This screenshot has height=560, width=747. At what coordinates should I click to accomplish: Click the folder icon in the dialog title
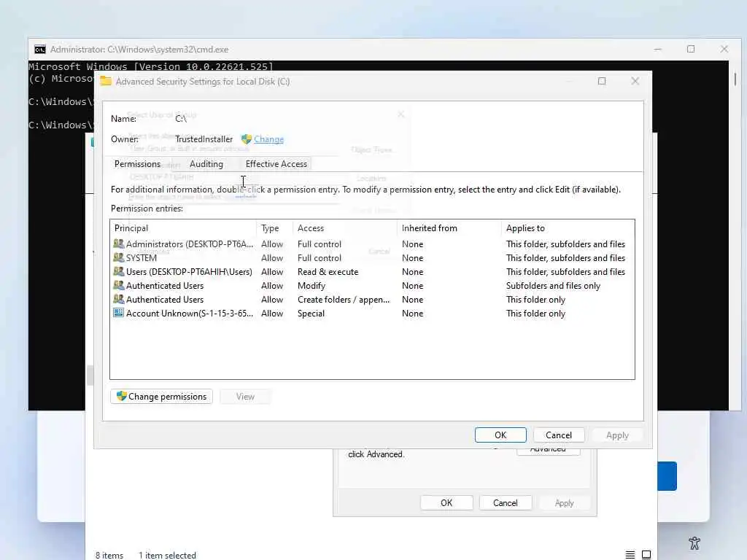tap(105, 81)
